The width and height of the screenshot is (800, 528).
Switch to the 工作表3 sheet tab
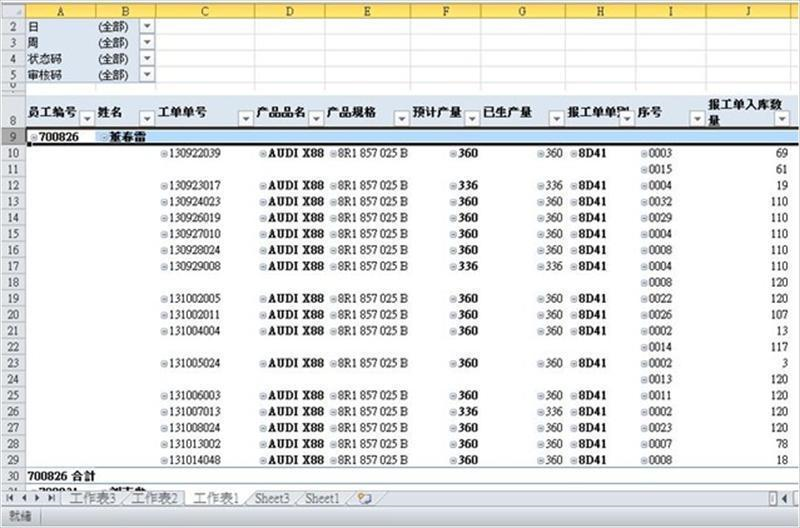coord(92,498)
